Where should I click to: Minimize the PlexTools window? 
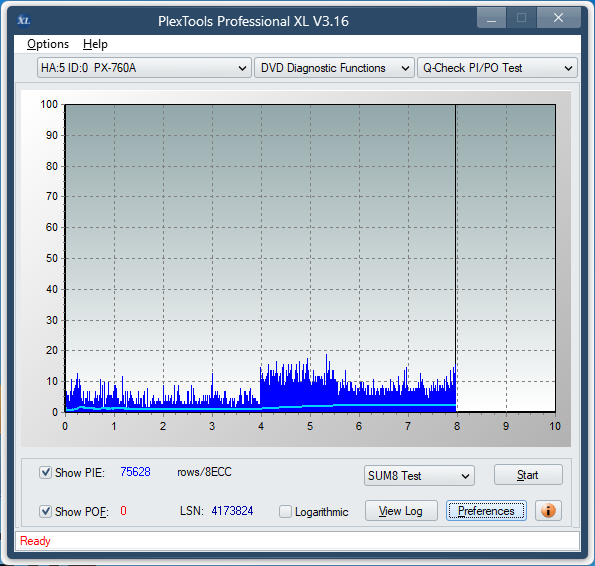491,18
